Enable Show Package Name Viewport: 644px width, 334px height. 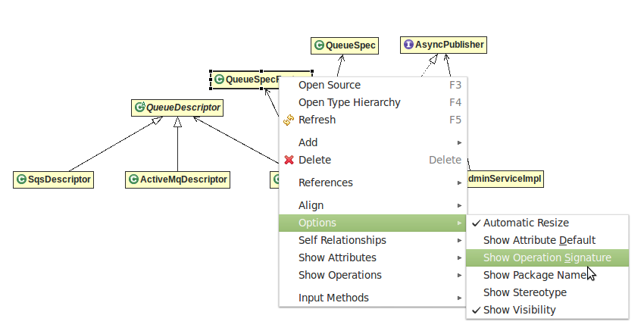tap(548, 275)
